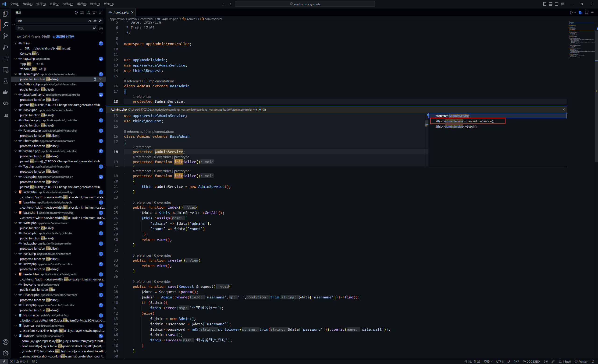The height and width of the screenshot is (364, 598).
Task: Click Replace All icon beside replace field
Action: [x=101, y=28]
